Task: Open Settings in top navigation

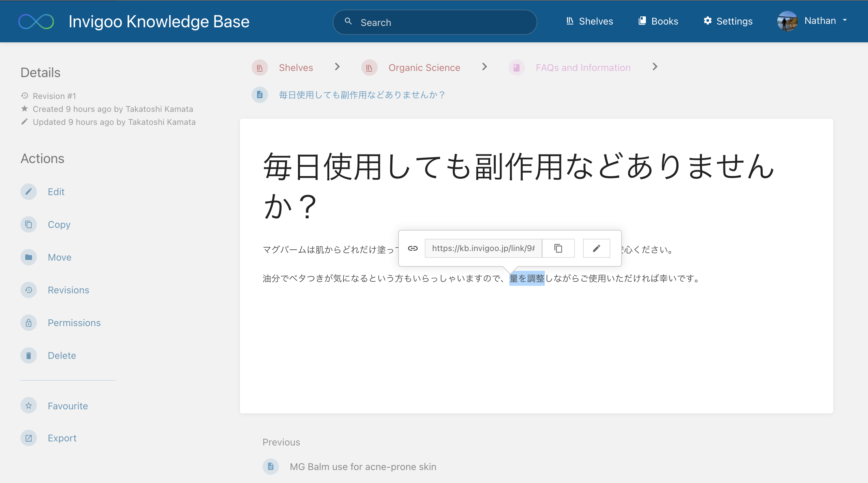Action: pyautogui.click(x=728, y=21)
